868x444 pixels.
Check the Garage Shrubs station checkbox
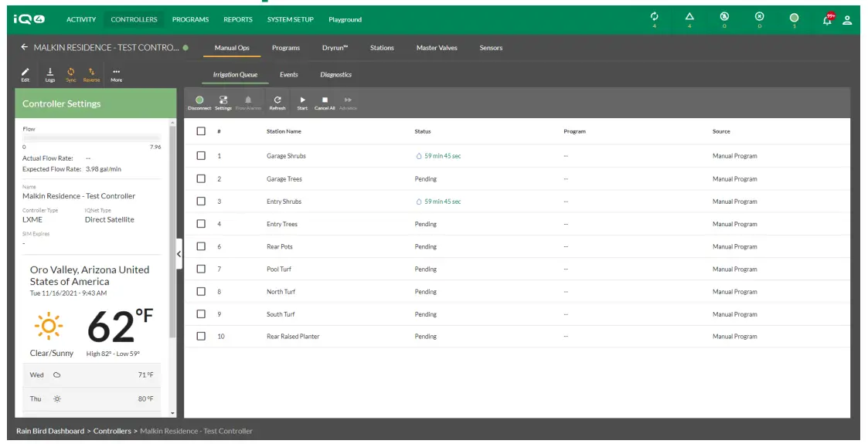coord(201,156)
